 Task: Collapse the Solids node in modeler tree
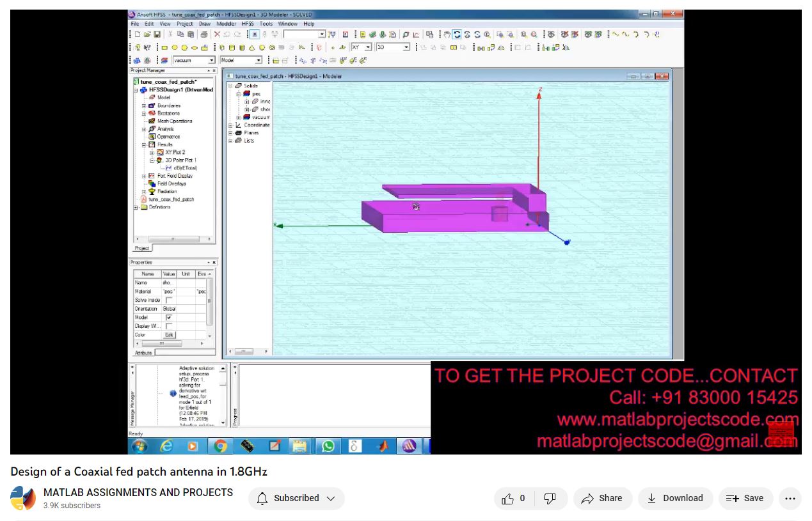[230, 86]
